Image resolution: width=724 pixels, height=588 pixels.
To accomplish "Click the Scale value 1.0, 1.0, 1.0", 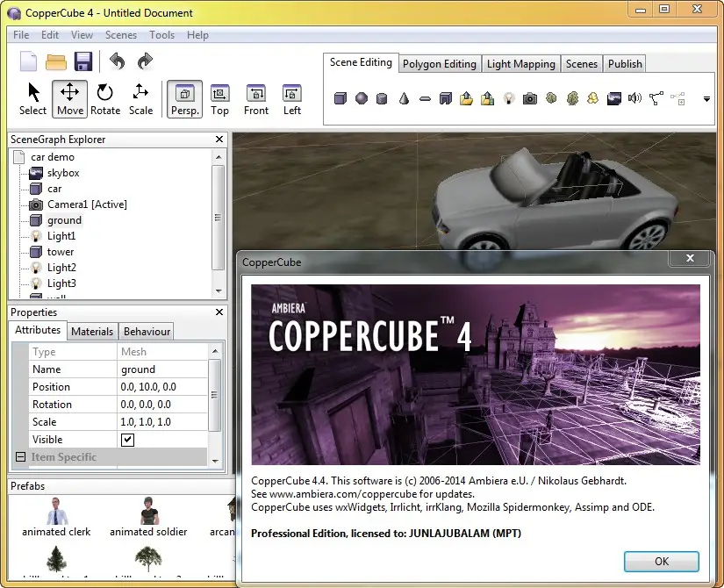I will point(162,422).
